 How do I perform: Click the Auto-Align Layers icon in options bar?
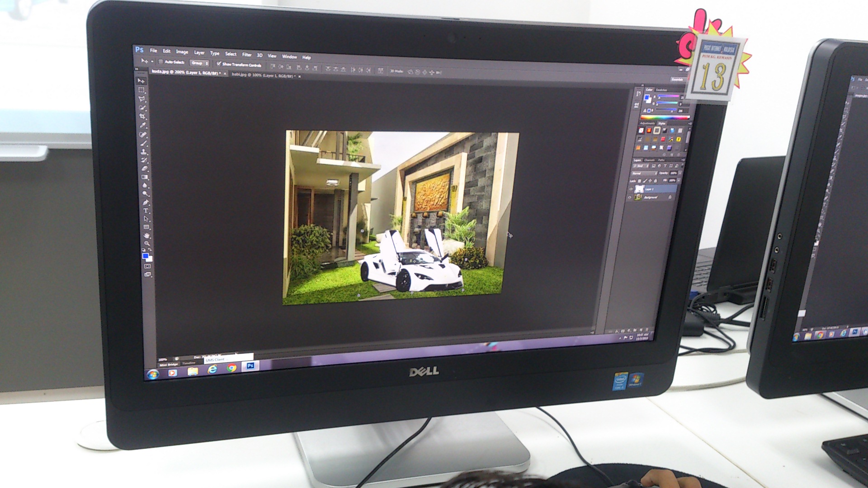[381, 70]
